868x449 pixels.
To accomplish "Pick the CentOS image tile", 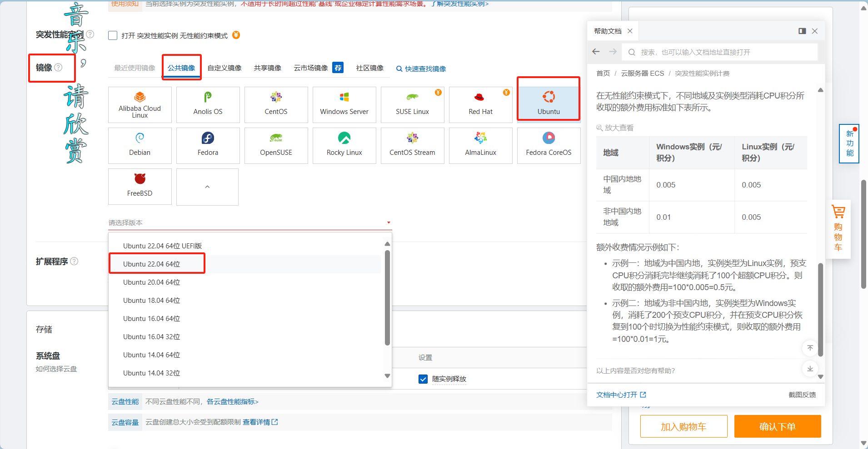I will click(276, 105).
